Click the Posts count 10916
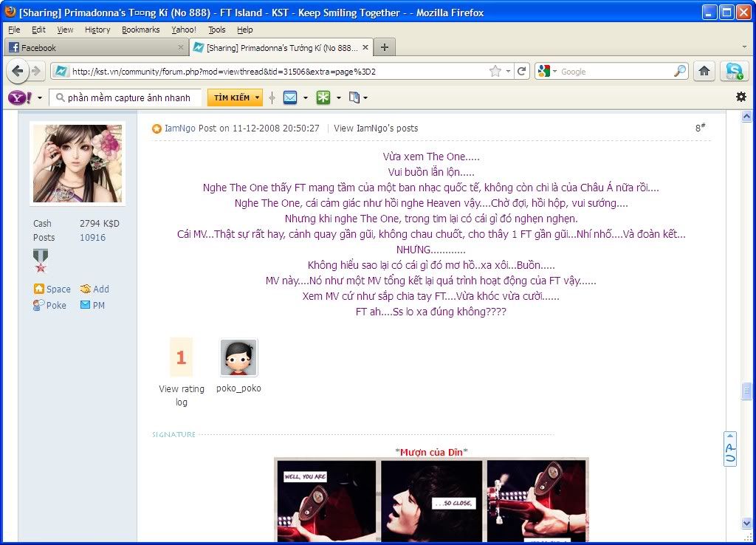The width and height of the screenshot is (756, 545). coord(92,237)
